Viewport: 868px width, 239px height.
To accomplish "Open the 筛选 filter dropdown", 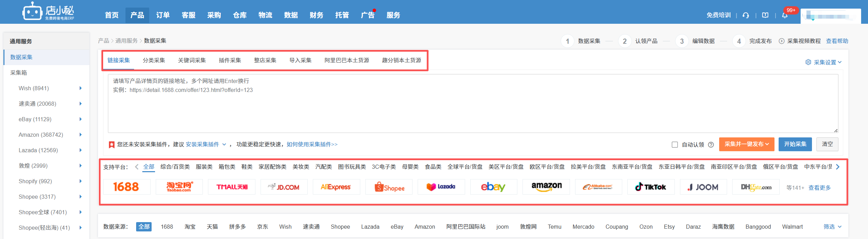I will click(832, 227).
